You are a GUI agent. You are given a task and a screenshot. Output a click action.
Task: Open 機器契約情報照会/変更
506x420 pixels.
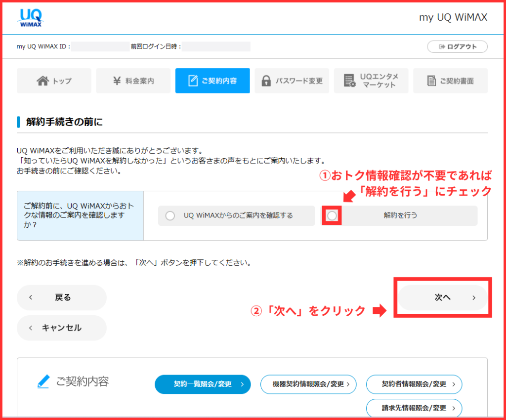[x=308, y=384]
